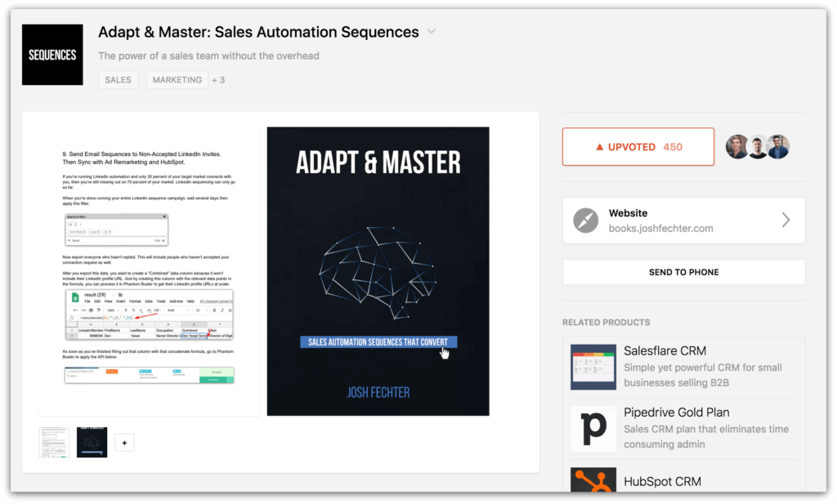Open the Salesflare CRM thumbnail icon
The height and width of the screenshot is (504, 837).
[x=593, y=367]
